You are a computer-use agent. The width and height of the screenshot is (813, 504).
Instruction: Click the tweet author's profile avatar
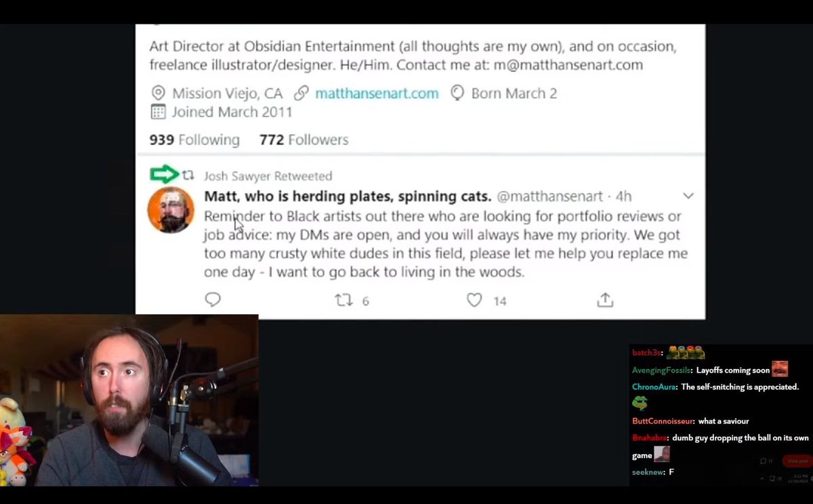171,210
